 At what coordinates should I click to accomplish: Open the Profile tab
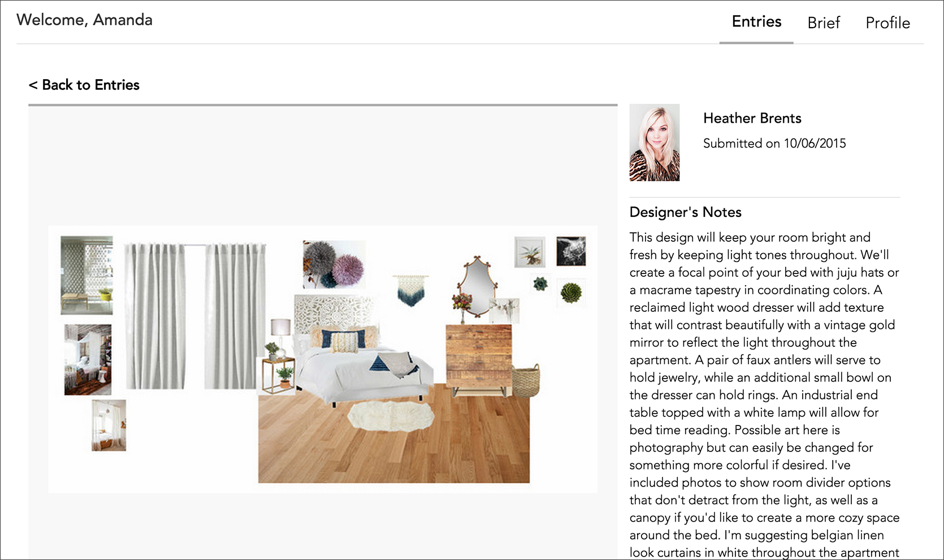(x=887, y=23)
